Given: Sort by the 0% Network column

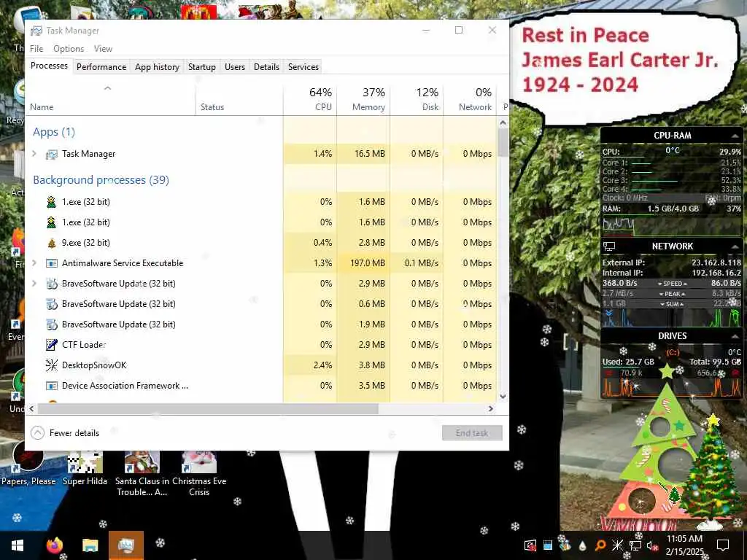Looking at the screenshot, I should pyautogui.click(x=471, y=99).
